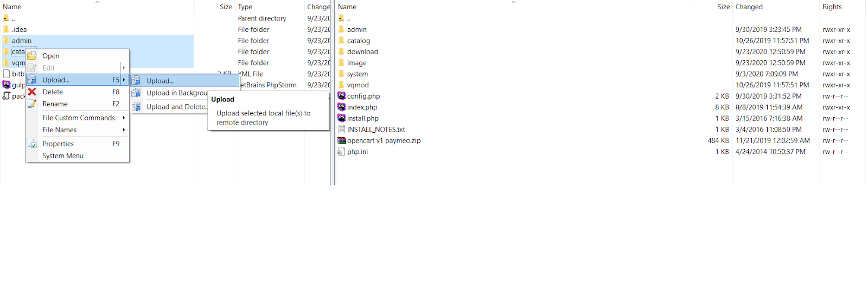
Task: Click the Rename pencil icon
Action: point(32,104)
